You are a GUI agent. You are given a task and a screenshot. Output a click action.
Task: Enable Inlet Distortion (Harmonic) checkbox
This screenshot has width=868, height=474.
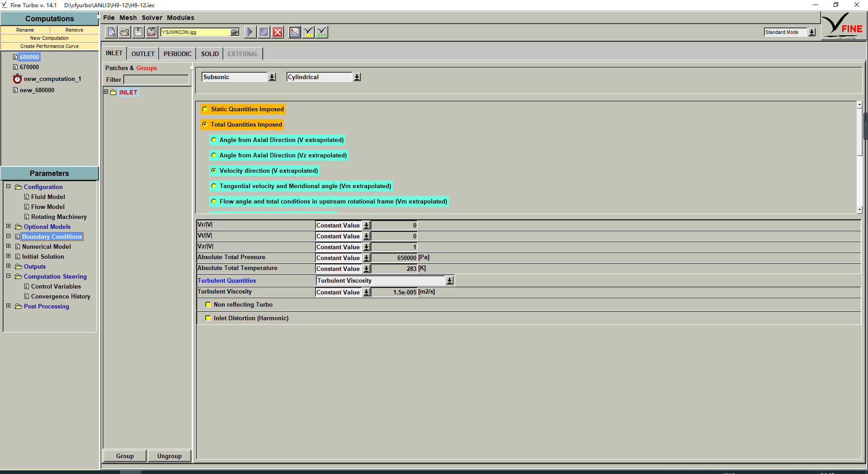click(x=208, y=318)
